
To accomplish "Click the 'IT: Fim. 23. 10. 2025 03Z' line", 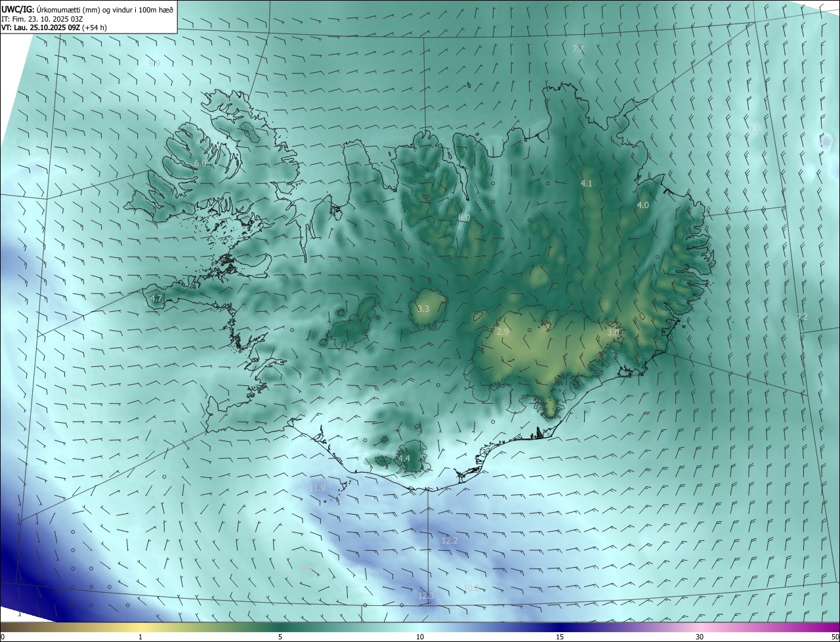I will 41,19.
